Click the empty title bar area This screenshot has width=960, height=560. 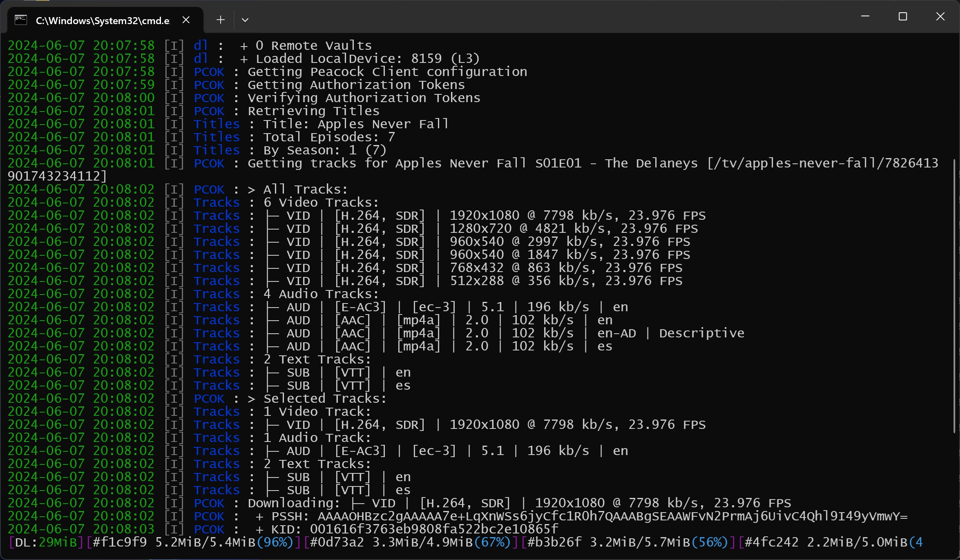click(531, 16)
